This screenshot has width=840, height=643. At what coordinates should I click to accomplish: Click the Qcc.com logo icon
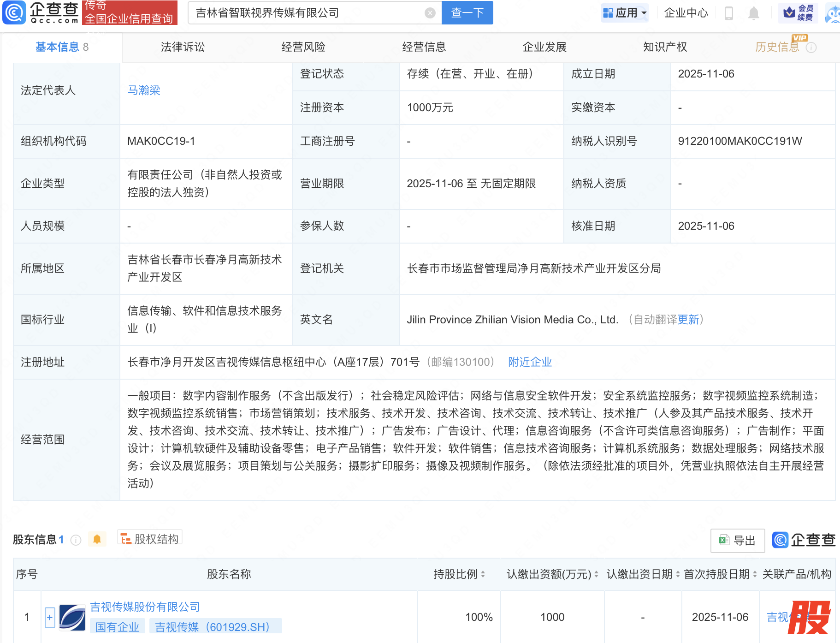point(14,12)
